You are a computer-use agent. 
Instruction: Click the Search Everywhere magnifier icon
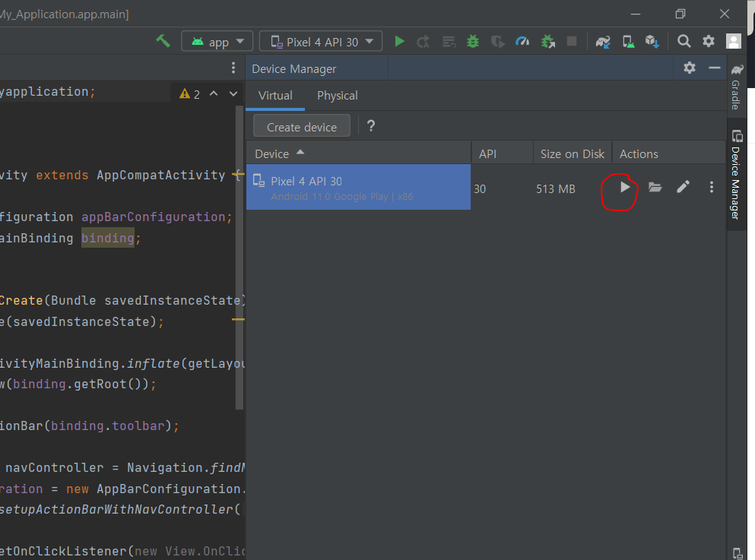tap(684, 41)
